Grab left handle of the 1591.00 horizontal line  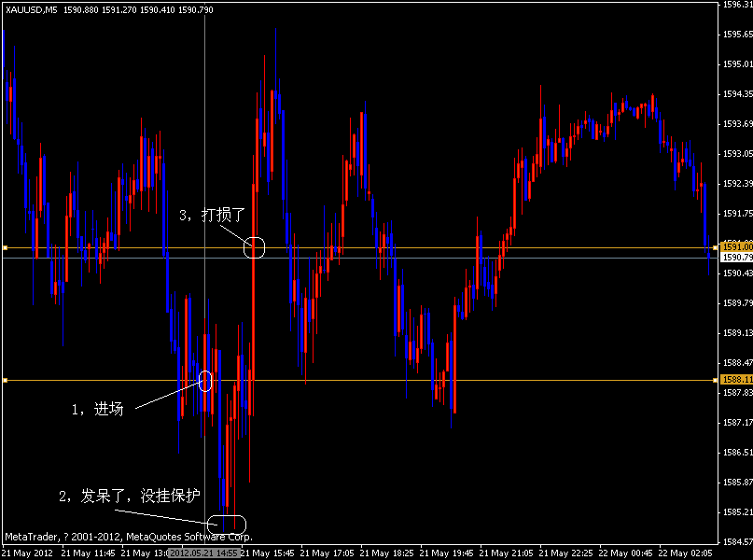pos(6,248)
